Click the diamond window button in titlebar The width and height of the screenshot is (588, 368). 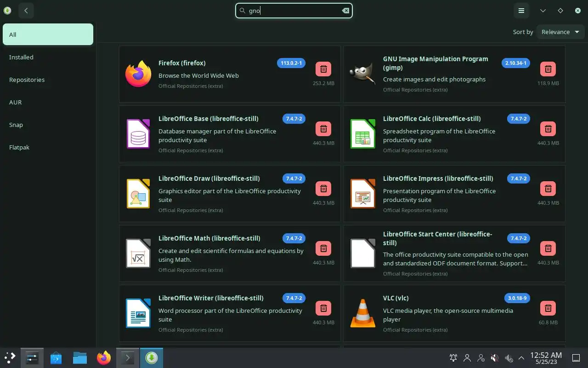tap(560, 11)
